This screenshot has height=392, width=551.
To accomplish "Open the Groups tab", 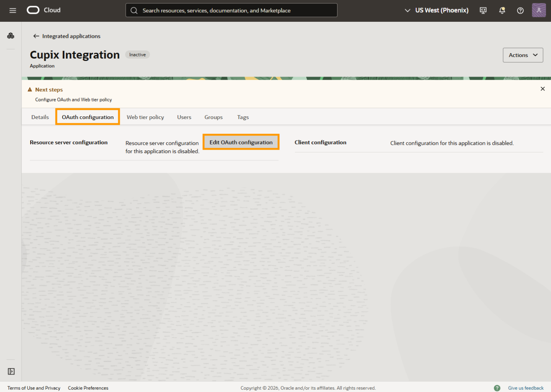I will 214,117.
